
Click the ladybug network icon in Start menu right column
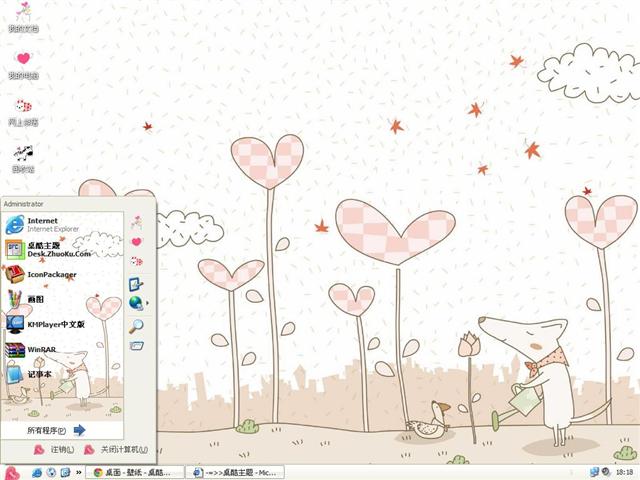coord(136,261)
